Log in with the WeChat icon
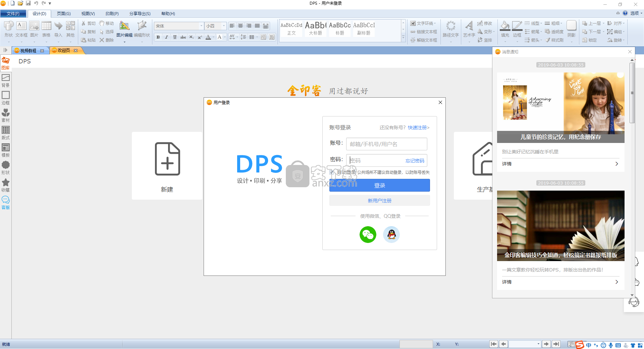Viewport: 644px width, 349px height. coord(368,235)
